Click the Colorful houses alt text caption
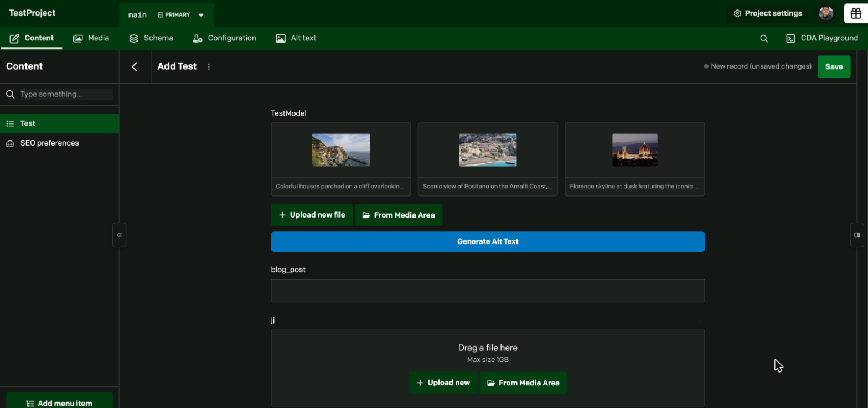 (x=341, y=187)
